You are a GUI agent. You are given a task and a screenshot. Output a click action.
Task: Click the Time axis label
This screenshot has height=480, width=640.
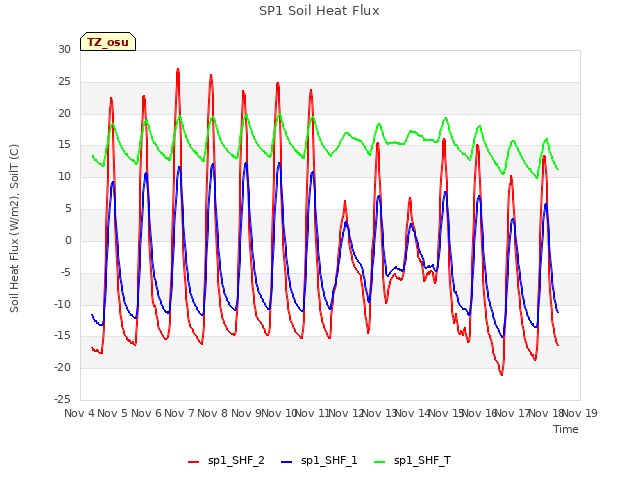(566, 429)
